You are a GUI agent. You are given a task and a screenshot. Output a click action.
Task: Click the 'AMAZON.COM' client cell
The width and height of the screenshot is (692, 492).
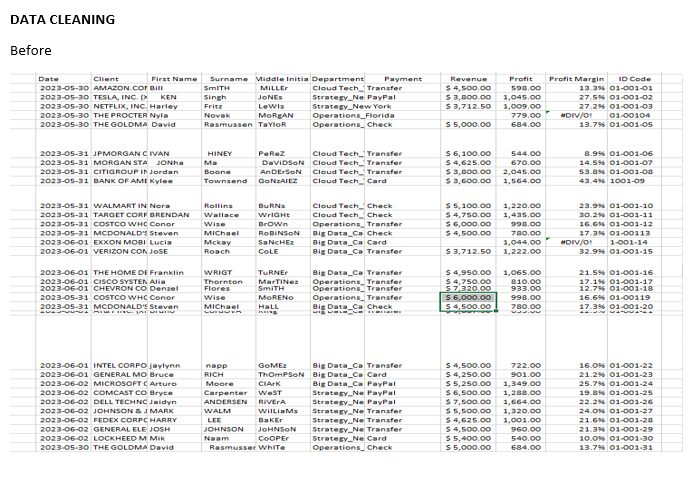(x=120, y=88)
